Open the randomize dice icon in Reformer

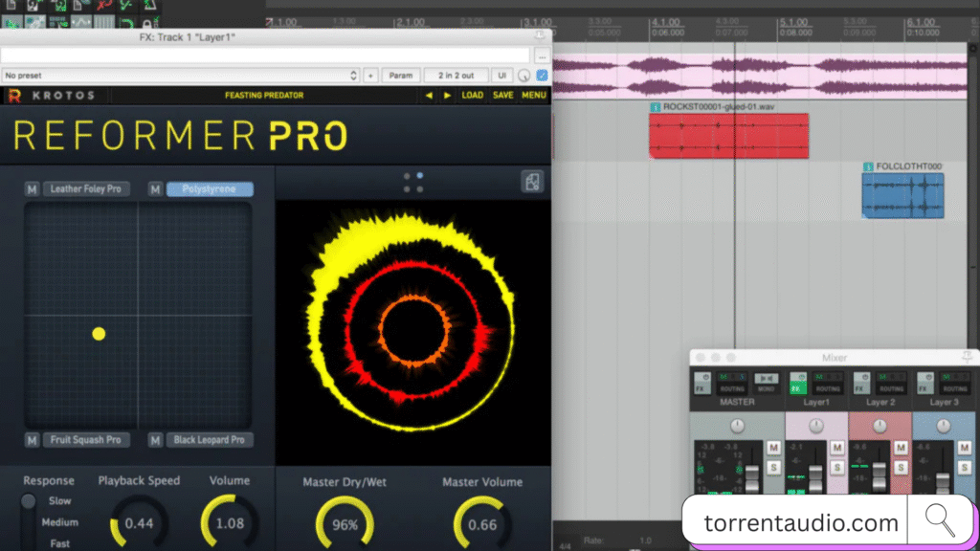pyautogui.click(x=532, y=181)
